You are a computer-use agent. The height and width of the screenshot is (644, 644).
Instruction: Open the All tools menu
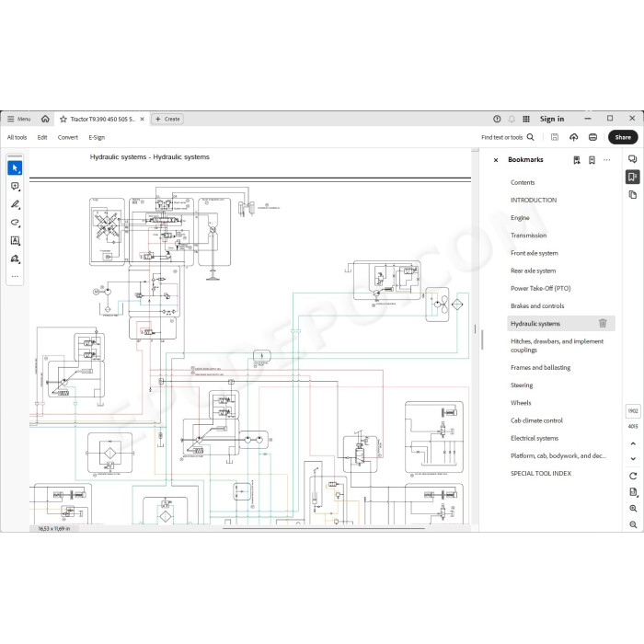(17, 138)
